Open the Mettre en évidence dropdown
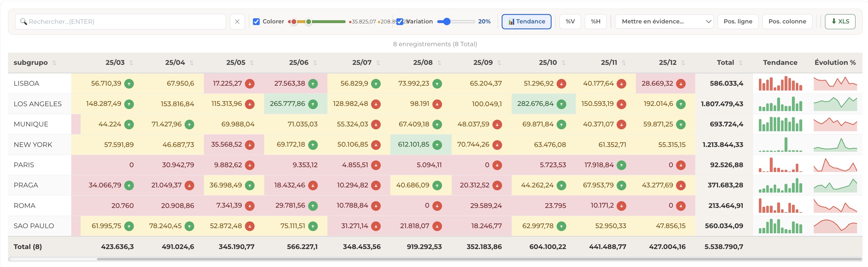Screen dimensions: 868x267 point(664,22)
